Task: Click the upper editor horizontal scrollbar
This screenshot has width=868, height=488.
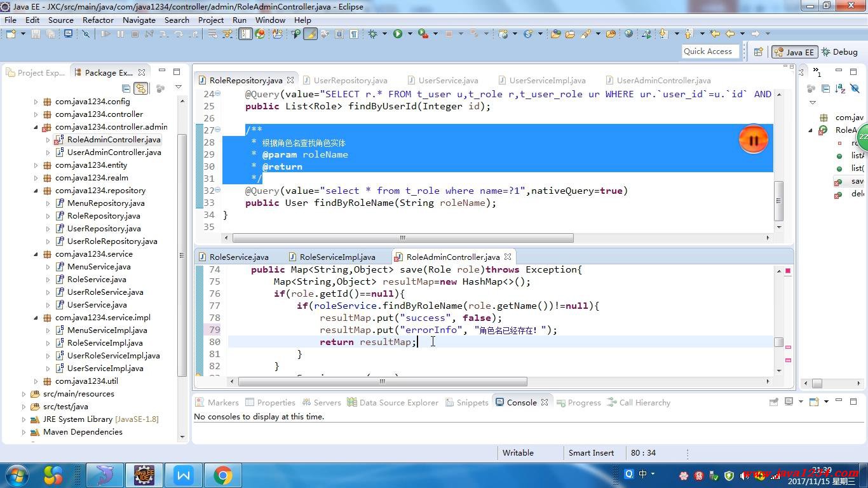Action: coord(403,238)
